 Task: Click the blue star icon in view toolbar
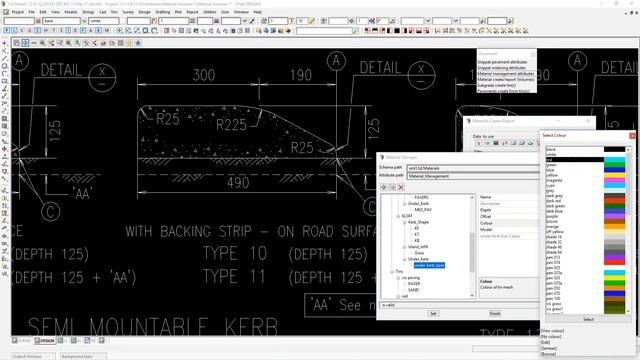point(138,43)
